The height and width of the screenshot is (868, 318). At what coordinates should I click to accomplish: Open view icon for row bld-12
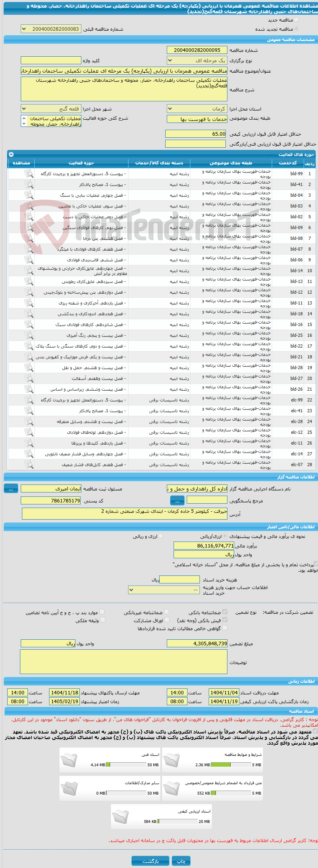29,292
